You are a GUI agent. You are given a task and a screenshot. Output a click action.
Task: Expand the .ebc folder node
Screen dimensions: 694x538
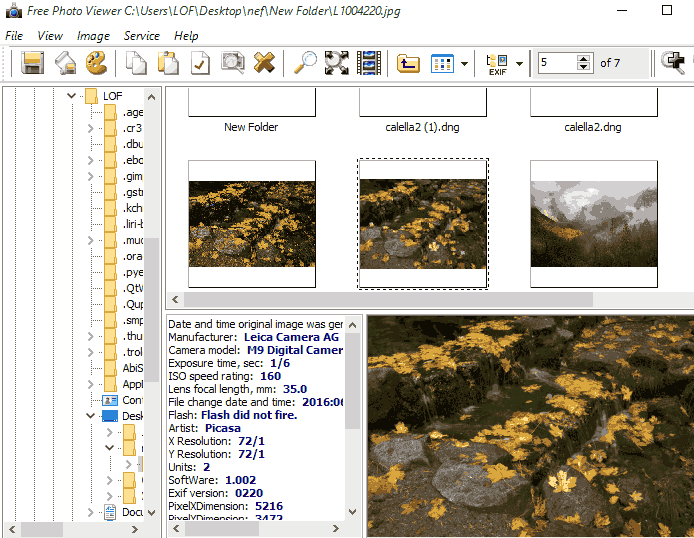[x=90, y=160]
